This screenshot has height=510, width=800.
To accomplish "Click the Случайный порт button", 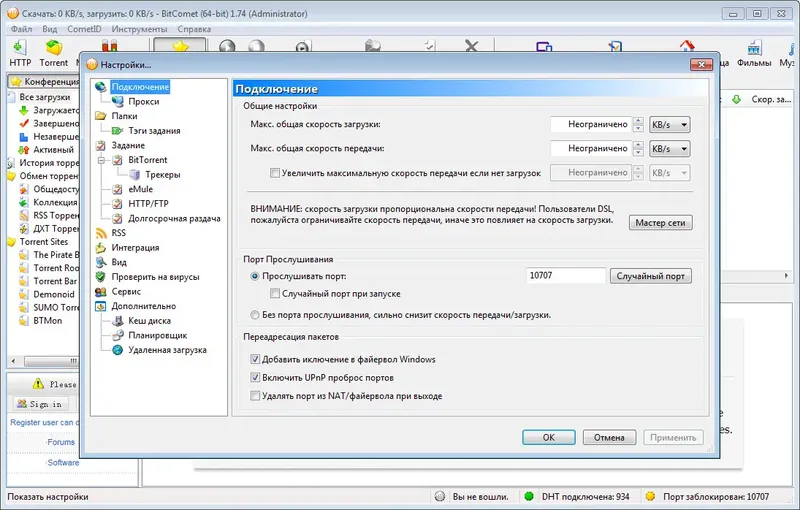I will point(651,276).
